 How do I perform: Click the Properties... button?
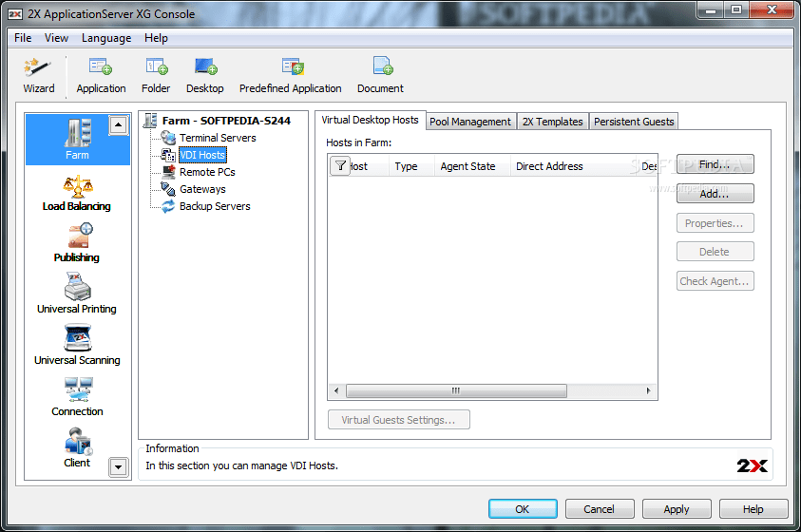click(x=715, y=223)
